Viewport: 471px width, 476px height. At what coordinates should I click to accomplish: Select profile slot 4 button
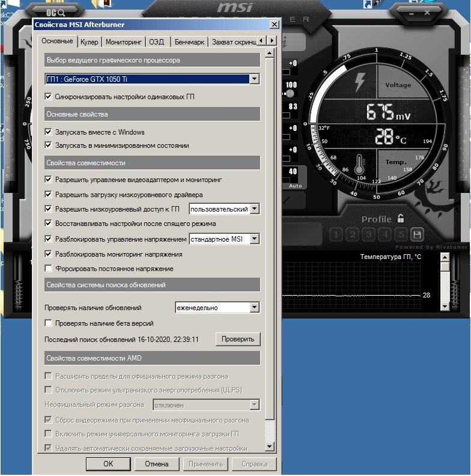385,234
